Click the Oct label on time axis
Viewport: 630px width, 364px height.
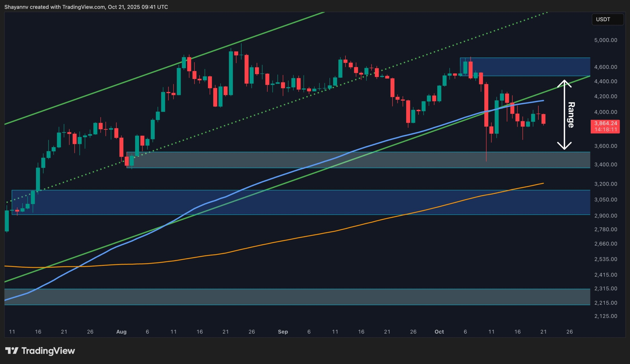pyautogui.click(x=440, y=332)
